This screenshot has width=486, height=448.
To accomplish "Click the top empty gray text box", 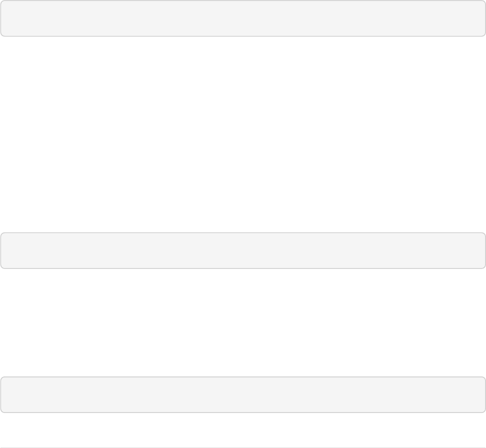I will [243, 18].
